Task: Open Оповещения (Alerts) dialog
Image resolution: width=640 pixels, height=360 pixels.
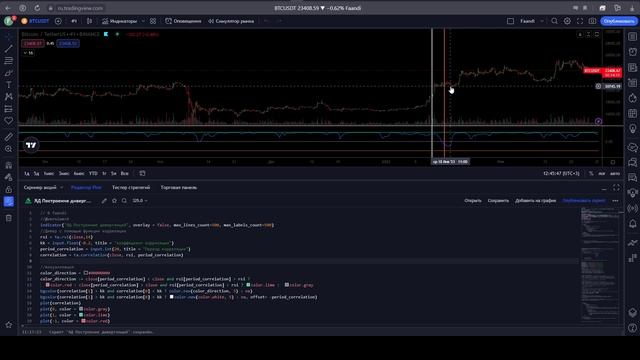Action: point(183,21)
